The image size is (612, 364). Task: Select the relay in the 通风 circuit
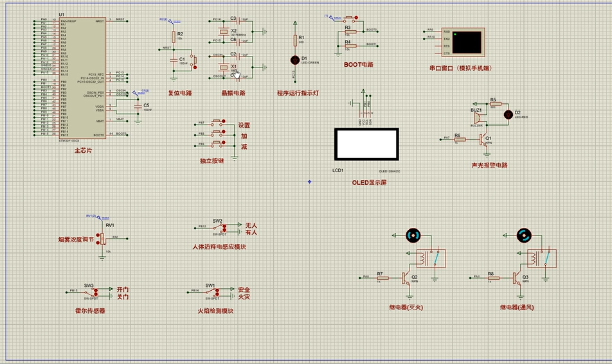(542, 258)
